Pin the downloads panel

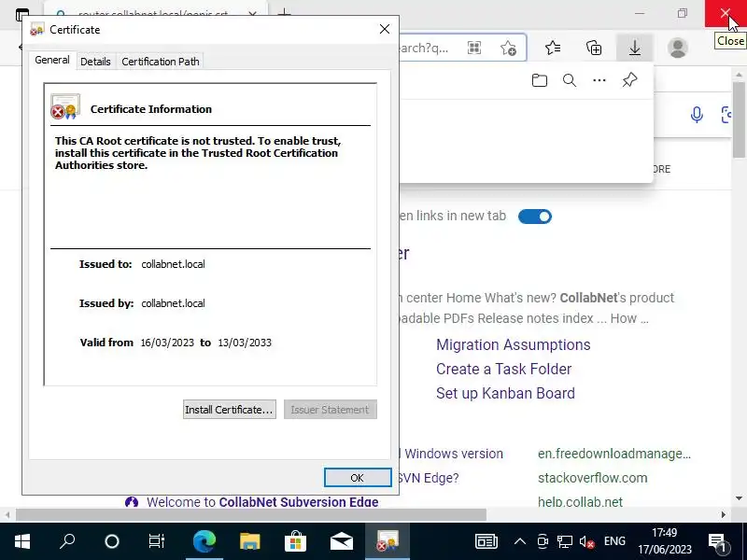(629, 80)
